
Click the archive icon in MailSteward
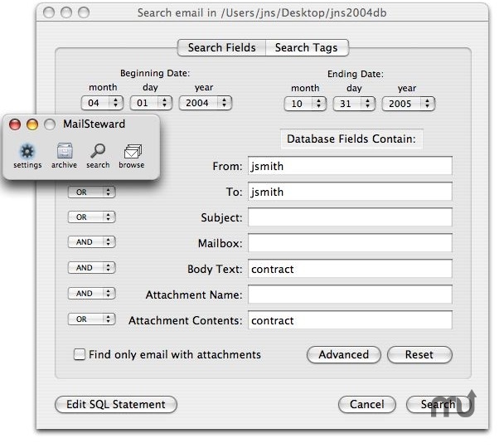(x=65, y=156)
